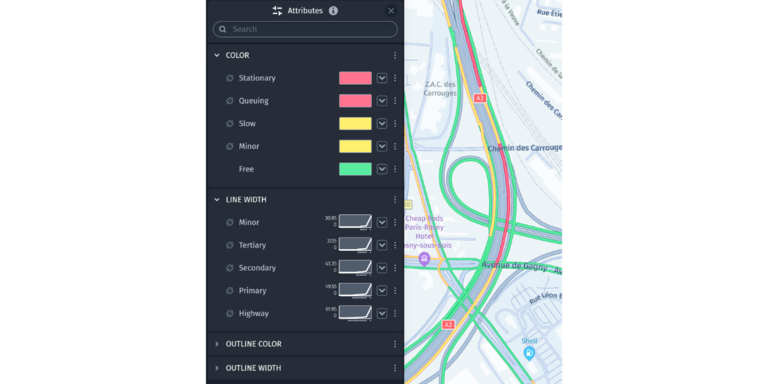Open the Minor line width curve

355,221
